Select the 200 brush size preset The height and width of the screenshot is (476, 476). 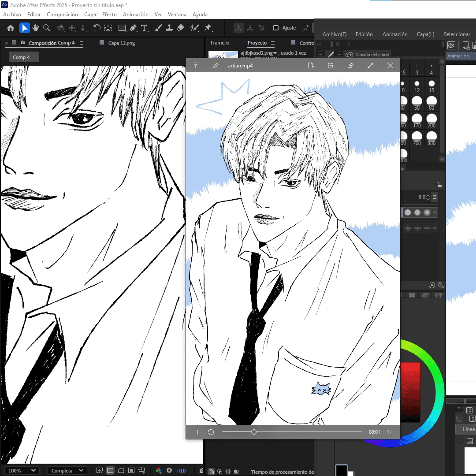click(431, 121)
